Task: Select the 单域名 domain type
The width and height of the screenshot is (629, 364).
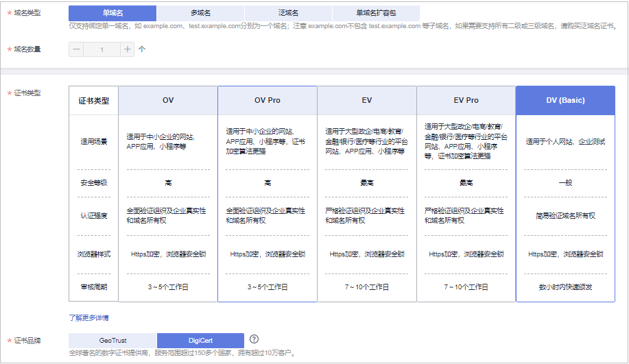Action: [112, 13]
